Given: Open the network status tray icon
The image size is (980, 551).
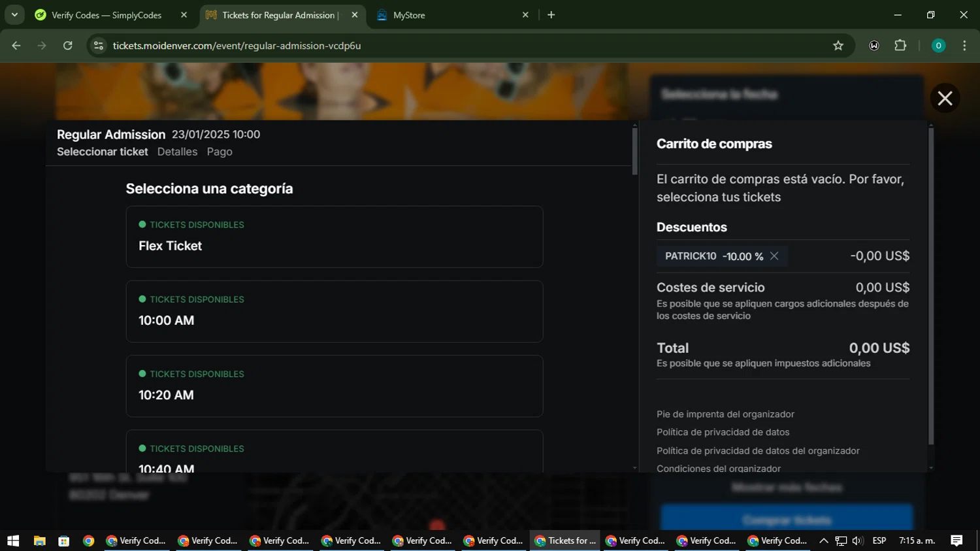Looking at the screenshot, I should (x=841, y=541).
